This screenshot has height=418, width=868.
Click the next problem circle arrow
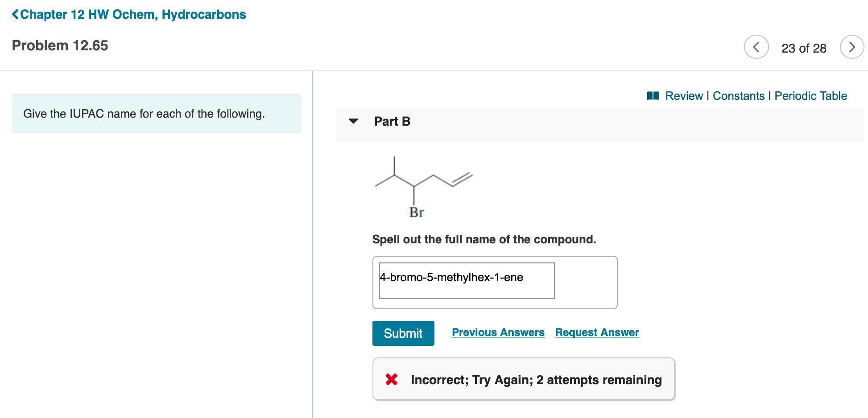coord(852,47)
